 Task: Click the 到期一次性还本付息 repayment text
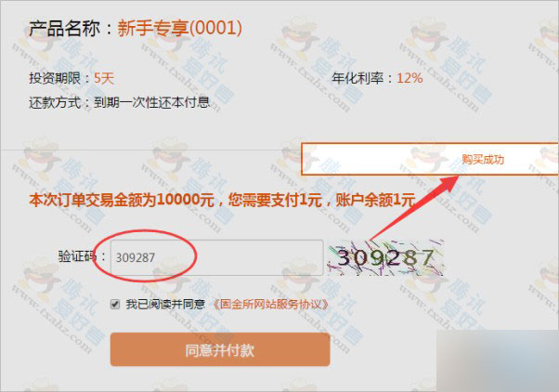point(151,102)
